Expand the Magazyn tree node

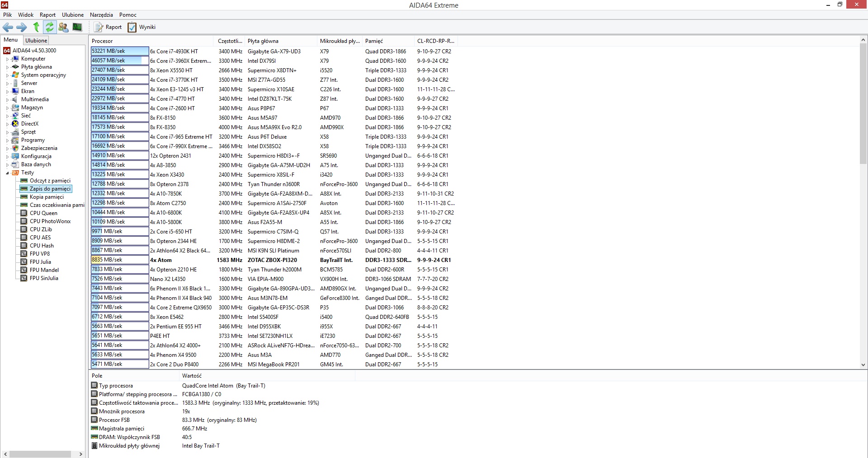7,108
